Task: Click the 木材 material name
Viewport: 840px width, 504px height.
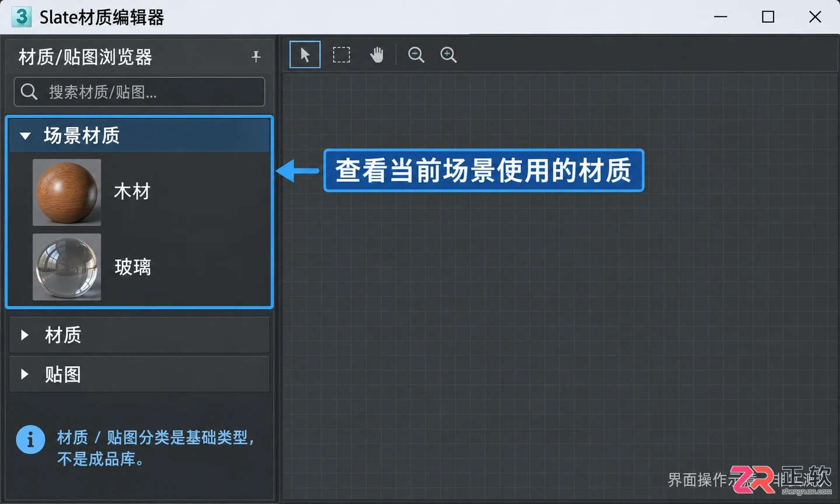Action: click(132, 191)
